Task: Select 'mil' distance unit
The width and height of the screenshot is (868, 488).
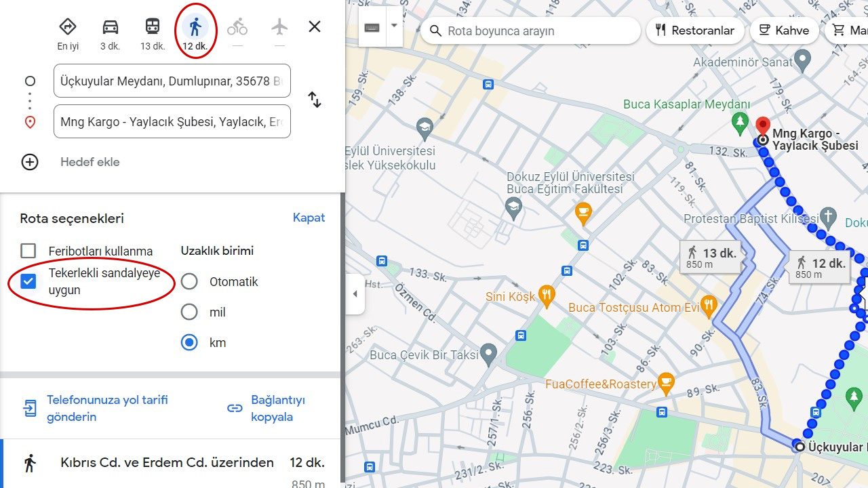Action: pyautogui.click(x=189, y=312)
